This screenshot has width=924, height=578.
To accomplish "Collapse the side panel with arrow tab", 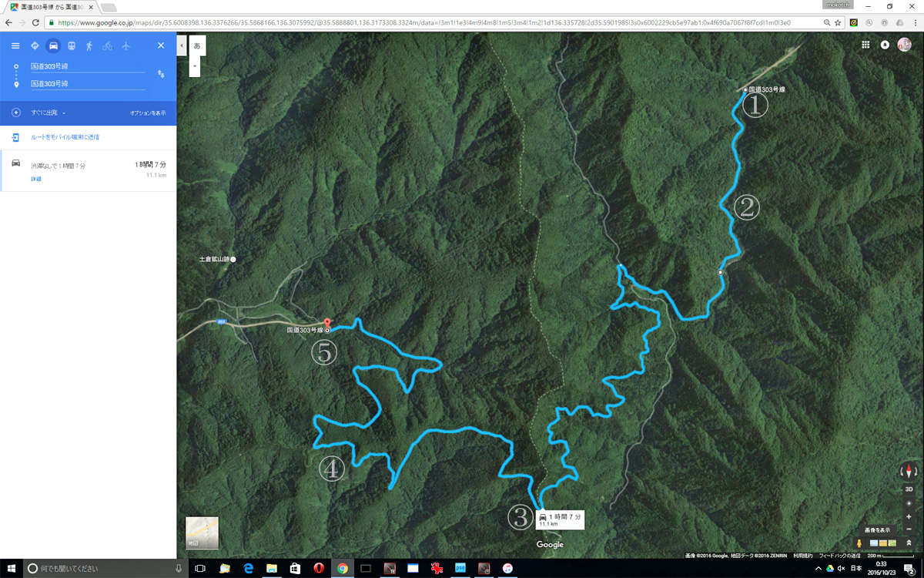I will pyautogui.click(x=180, y=45).
